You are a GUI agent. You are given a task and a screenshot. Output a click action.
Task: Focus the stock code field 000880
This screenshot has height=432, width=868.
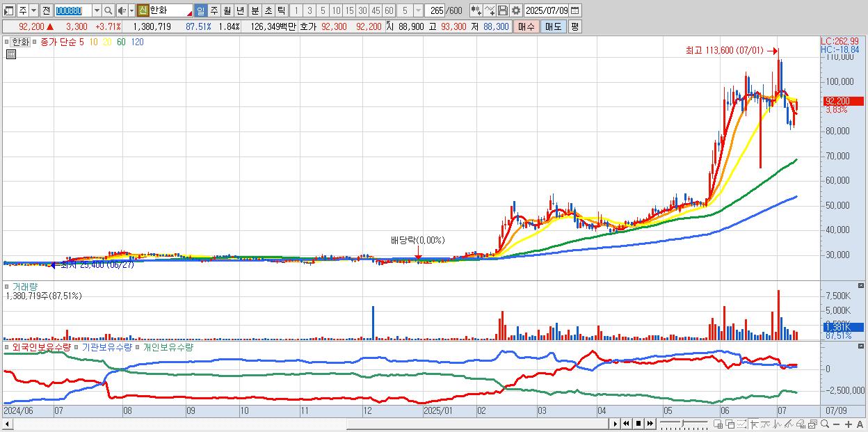(73, 11)
